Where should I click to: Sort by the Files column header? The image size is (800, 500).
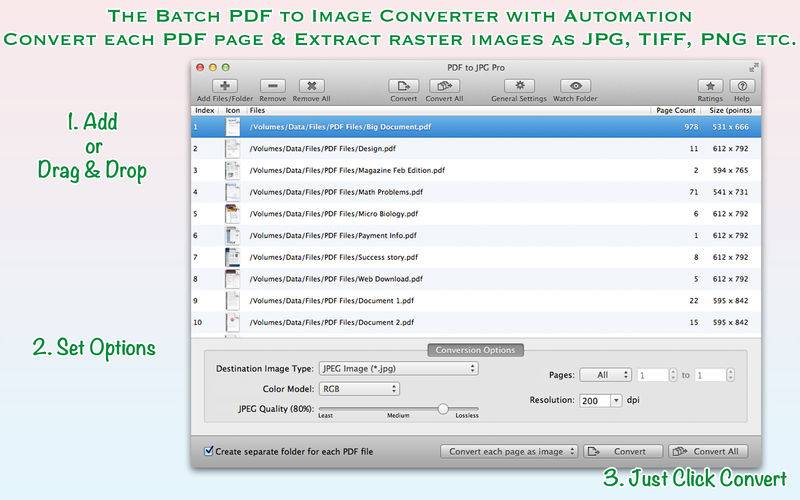(448, 110)
